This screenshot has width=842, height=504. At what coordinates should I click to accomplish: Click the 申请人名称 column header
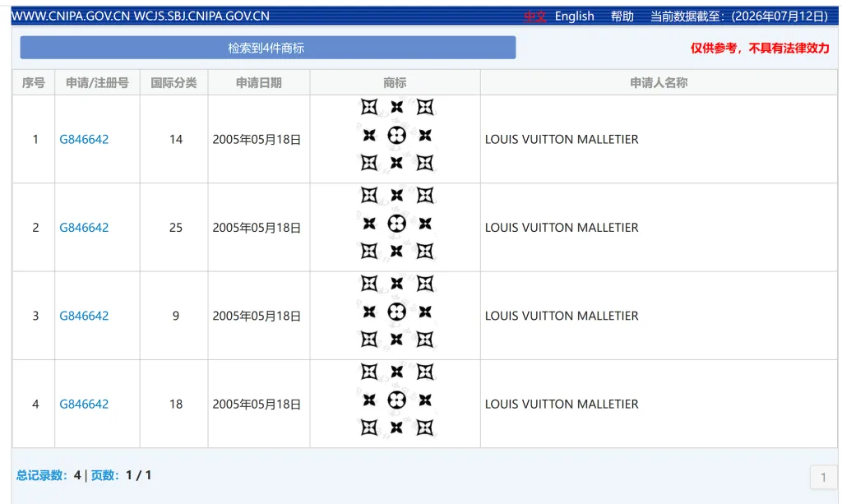pyautogui.click(x=659, y=83)
